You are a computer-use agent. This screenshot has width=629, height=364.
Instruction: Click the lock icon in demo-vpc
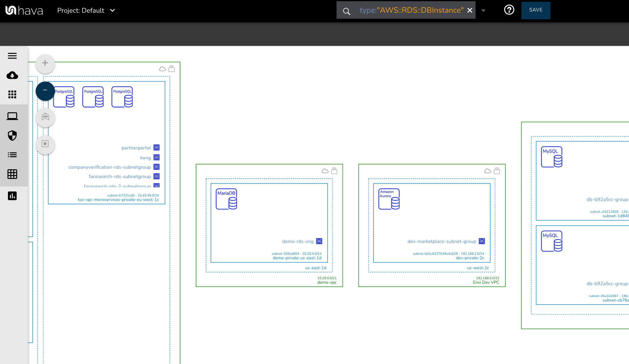click(x=334, y=171)
